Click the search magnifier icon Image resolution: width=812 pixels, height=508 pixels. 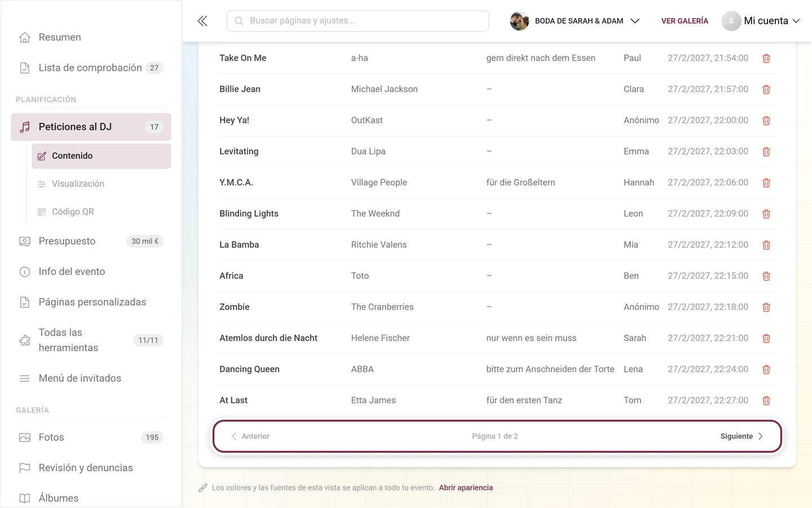click(x=239, y=21)
